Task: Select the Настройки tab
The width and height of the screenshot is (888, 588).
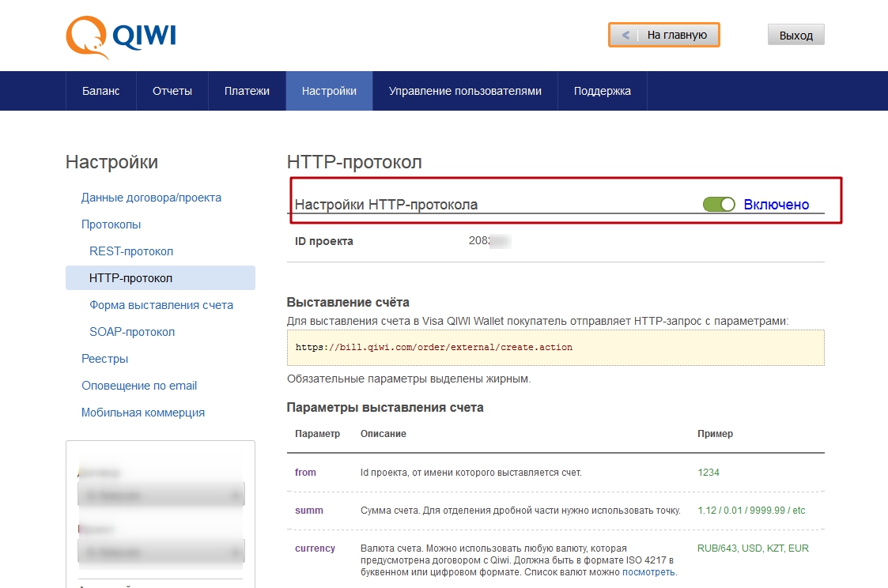Action: point(329,91)
